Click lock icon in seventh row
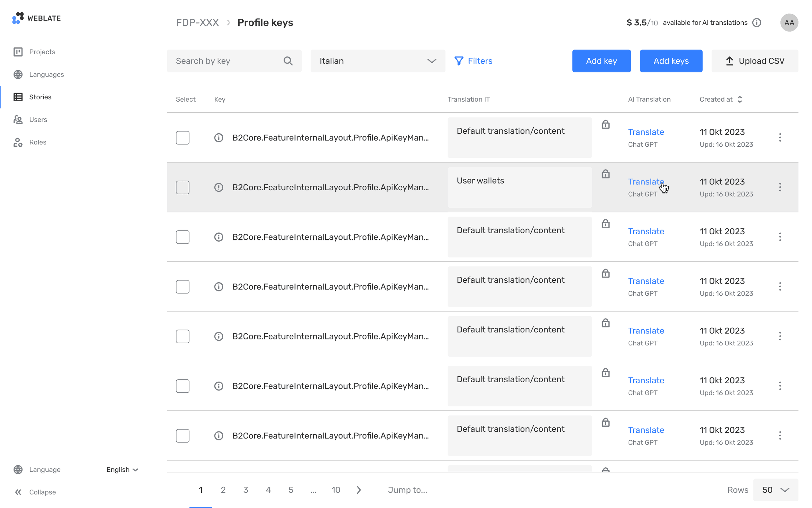 coord(605,422)
